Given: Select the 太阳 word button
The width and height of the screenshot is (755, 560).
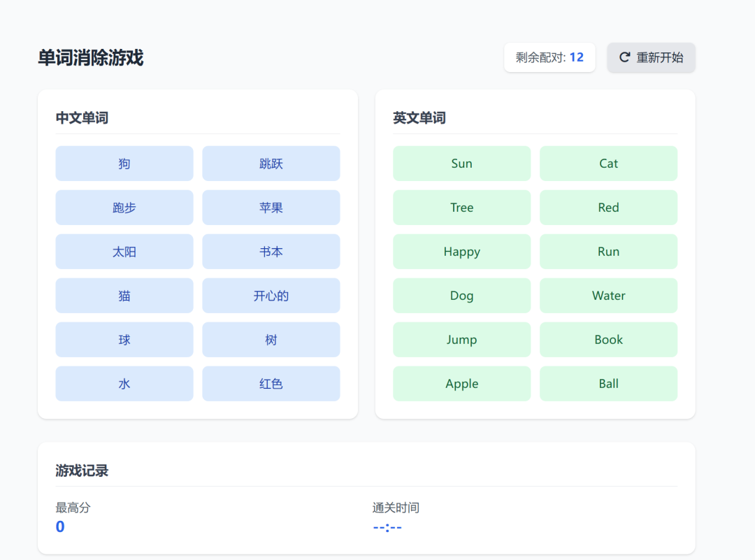Looking at the screenshot, I should point(124,251).
